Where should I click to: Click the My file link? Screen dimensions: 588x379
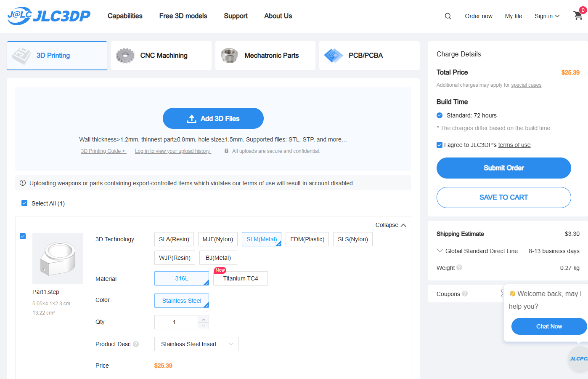click(x=514, y=16)
